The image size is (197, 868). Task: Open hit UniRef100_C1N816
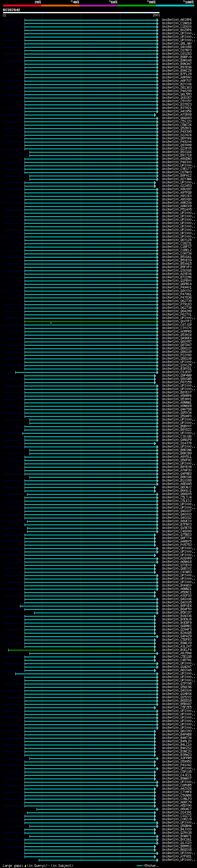click(177, 23)
